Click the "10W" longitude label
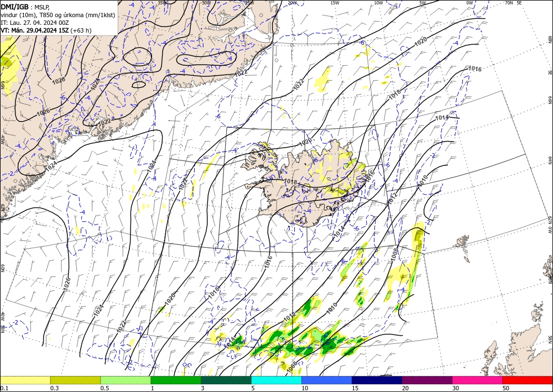The image size is (553, 392). (378, 3)
